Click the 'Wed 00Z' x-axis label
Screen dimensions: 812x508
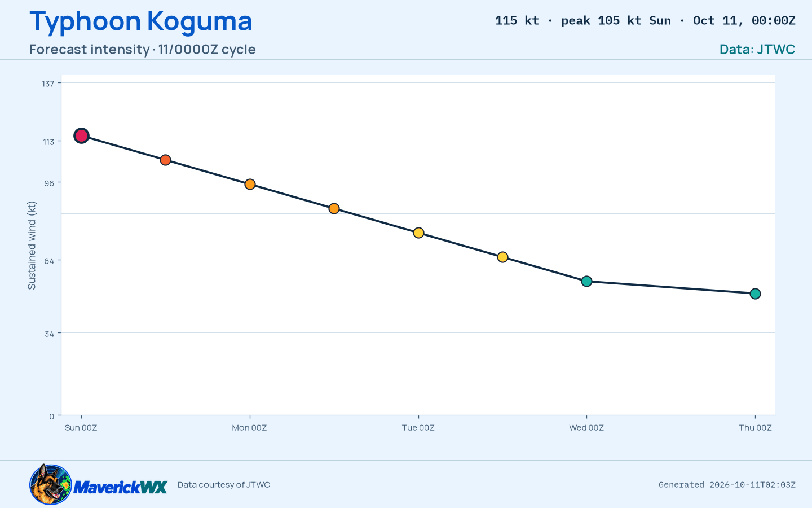pyautogui.click(x=586, y=427)
